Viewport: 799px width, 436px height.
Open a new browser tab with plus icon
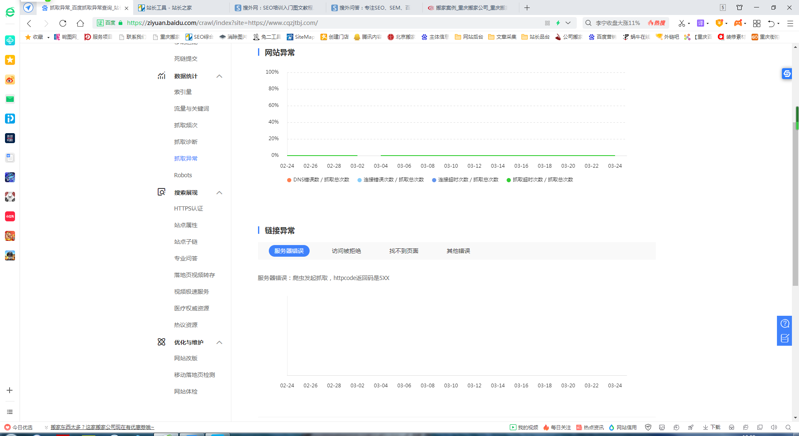coord(527,8)
